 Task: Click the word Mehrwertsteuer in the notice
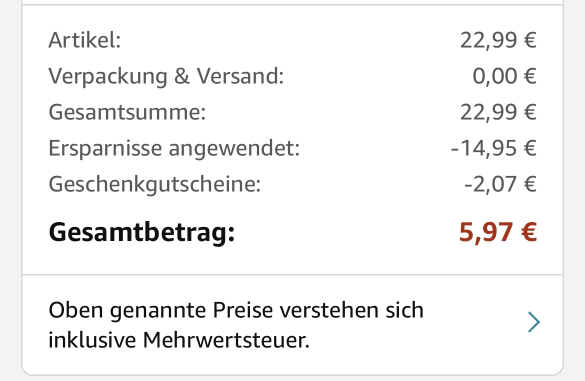226,340
